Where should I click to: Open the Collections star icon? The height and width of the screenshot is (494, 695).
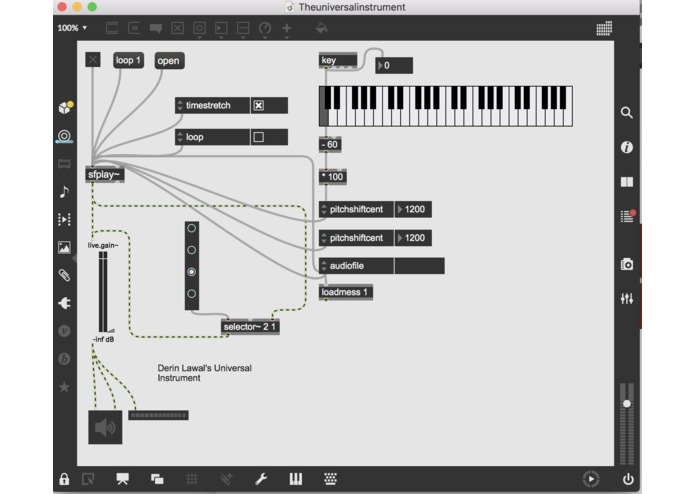[64, 387]
